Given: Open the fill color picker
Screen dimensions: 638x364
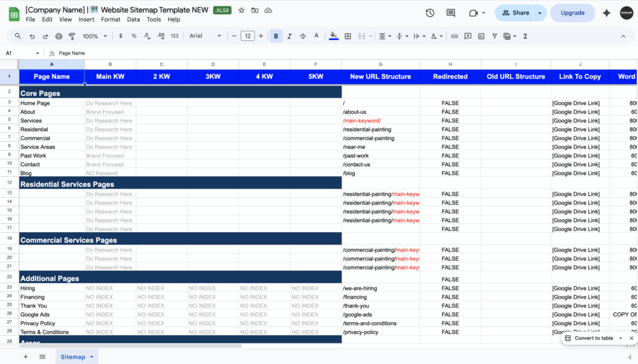Looking at the screenshot, I should coord(334,36).
